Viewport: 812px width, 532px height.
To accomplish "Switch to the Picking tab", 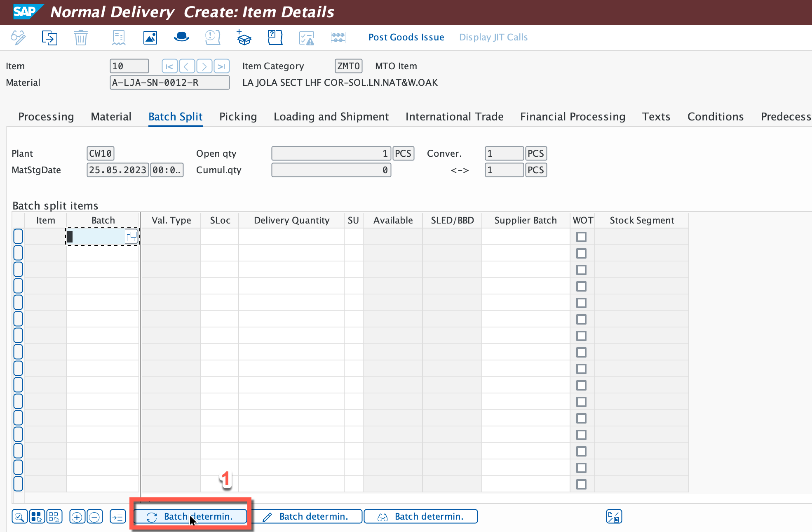I will coord(238,117).
